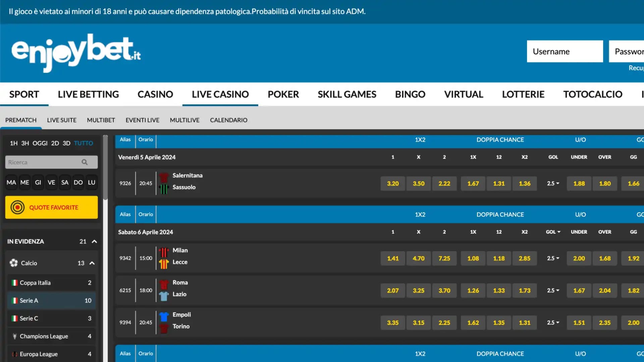
Task: Collapse the Calcio category chevron
Action: [x=92, y=263]
